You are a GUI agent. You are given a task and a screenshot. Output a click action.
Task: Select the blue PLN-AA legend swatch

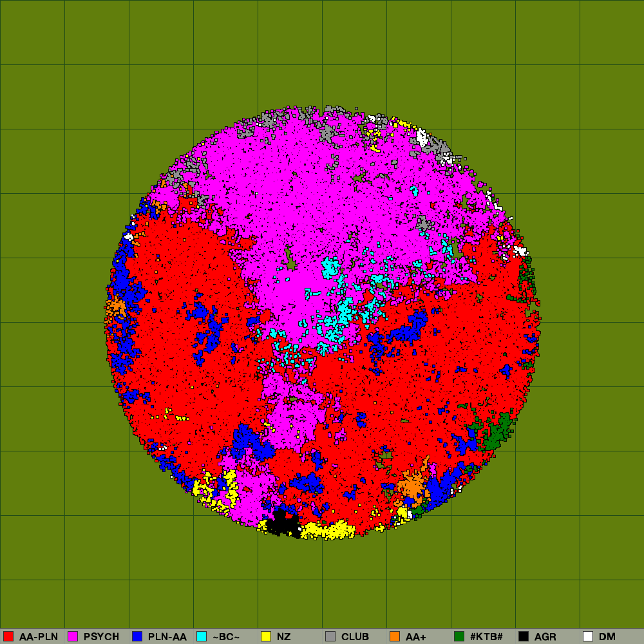tap(137, 636)
